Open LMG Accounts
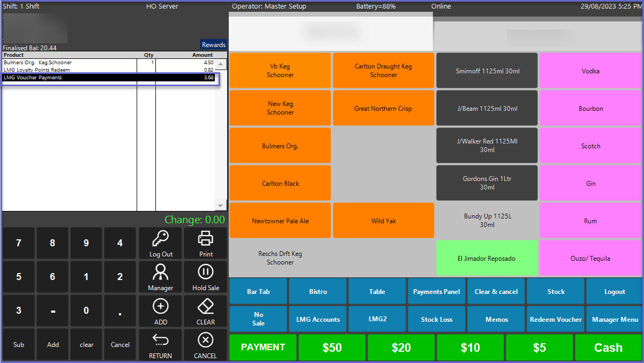The height and width of the screenshot is (363, 644). coord(318,319)
